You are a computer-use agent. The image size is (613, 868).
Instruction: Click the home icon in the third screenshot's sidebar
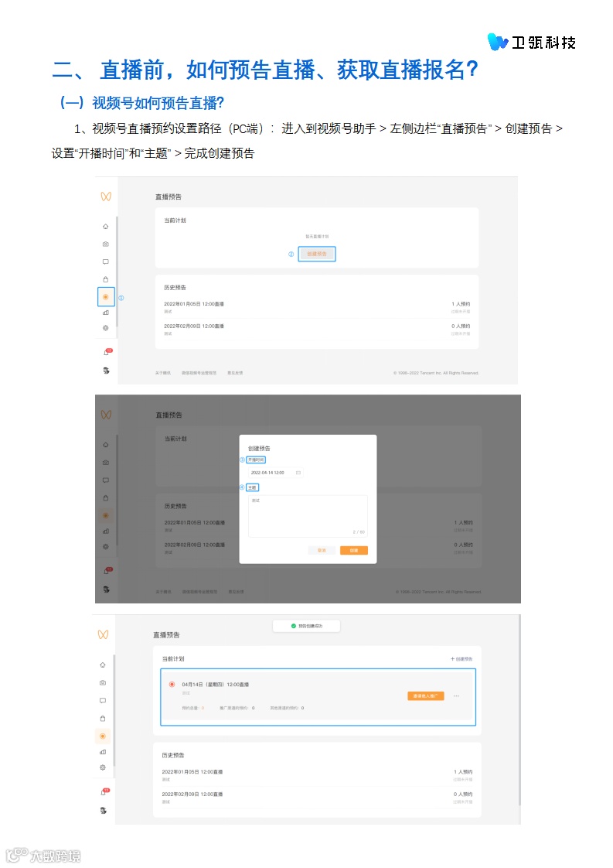click(102, 665)
